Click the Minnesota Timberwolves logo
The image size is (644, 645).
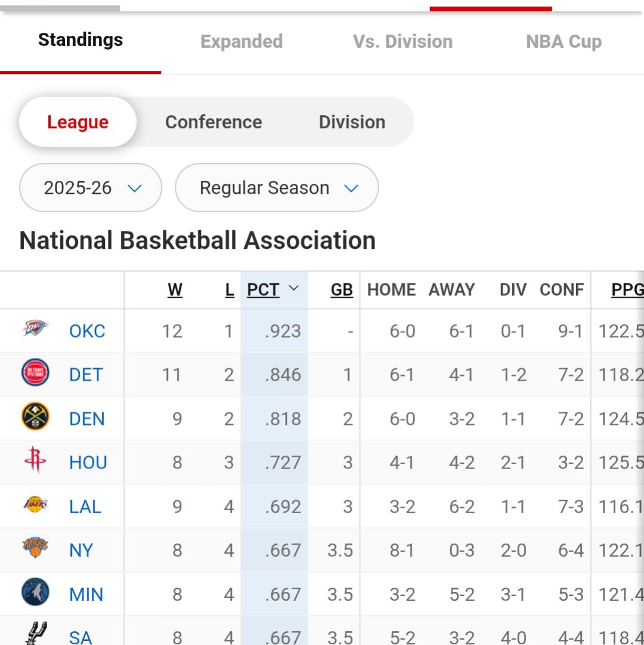(36, 593)
